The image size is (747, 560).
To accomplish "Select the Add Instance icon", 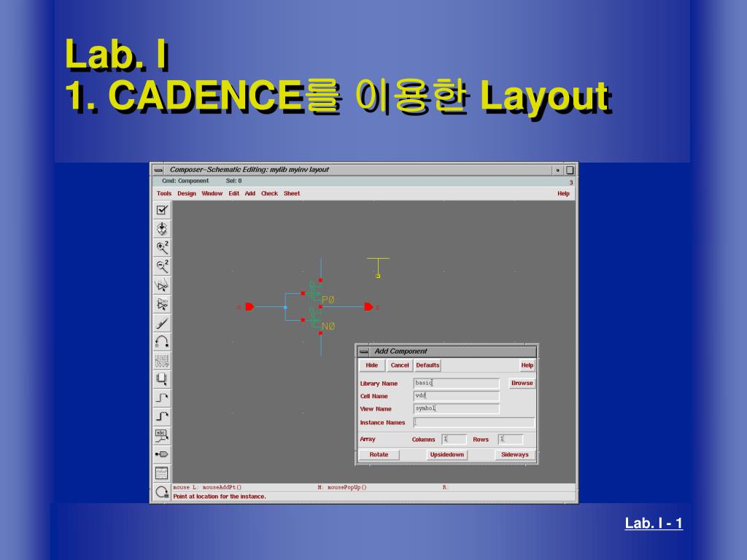I will (162, 379).
